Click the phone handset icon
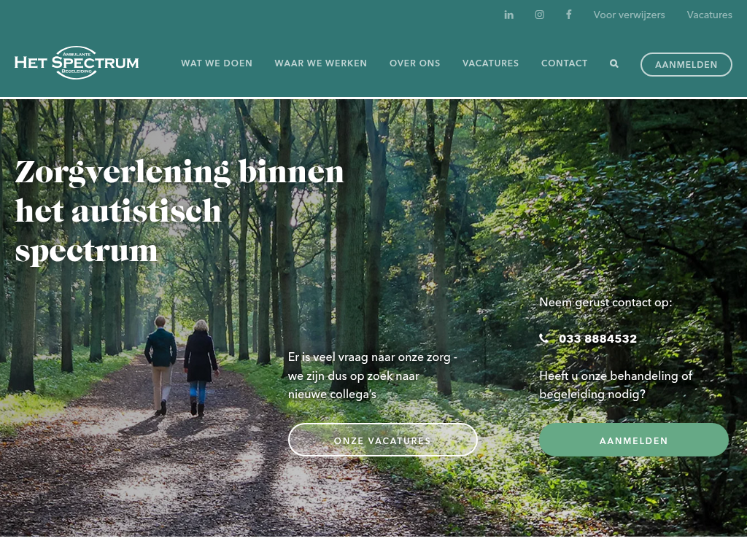 (543, 338)
